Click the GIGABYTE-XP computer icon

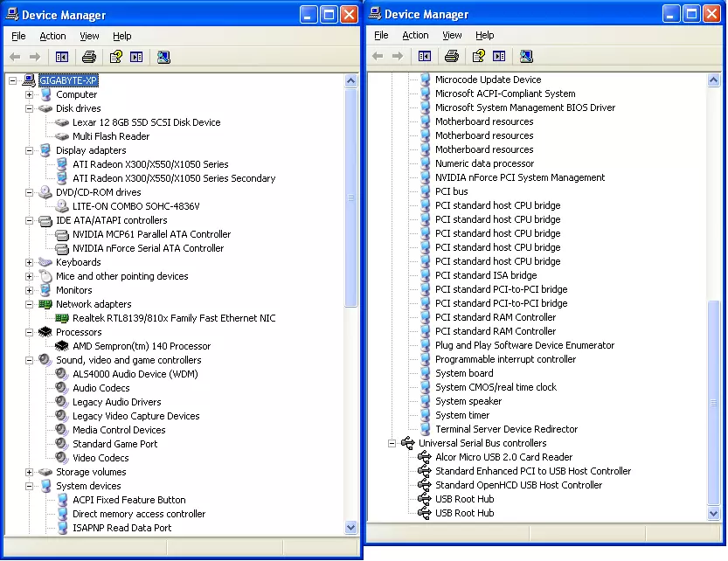point(29,80)
